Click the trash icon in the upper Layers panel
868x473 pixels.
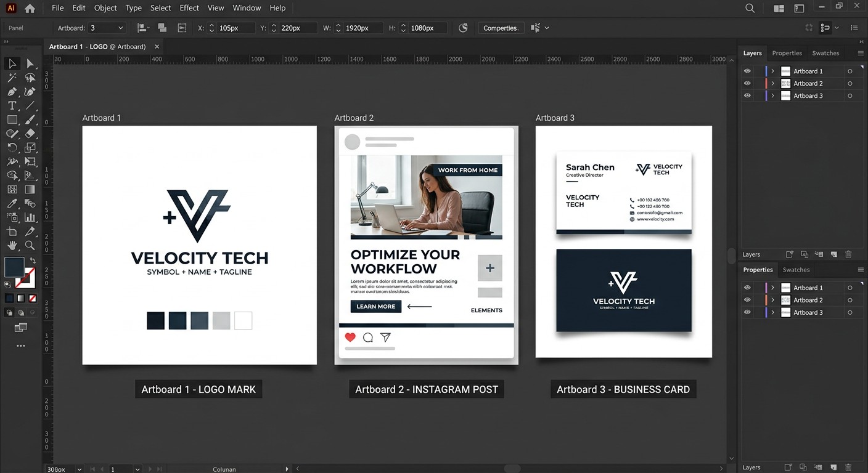click(848, 254)
